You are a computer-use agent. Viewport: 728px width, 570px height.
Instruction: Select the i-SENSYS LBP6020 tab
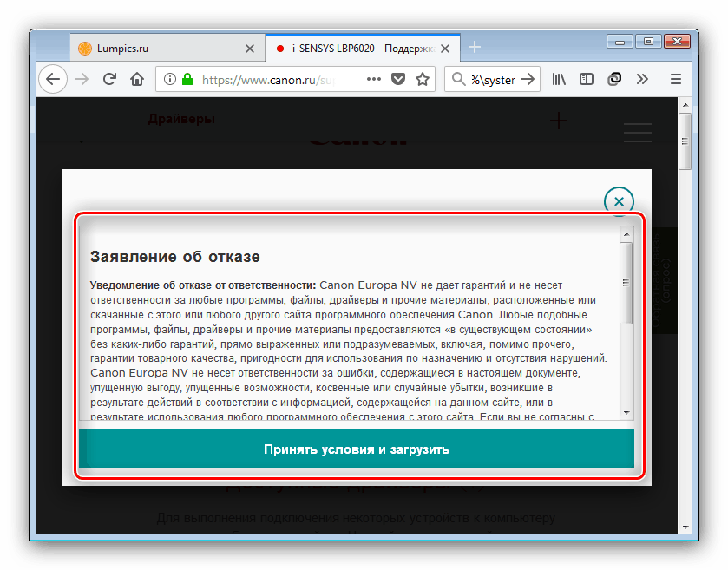coord(356,49)
